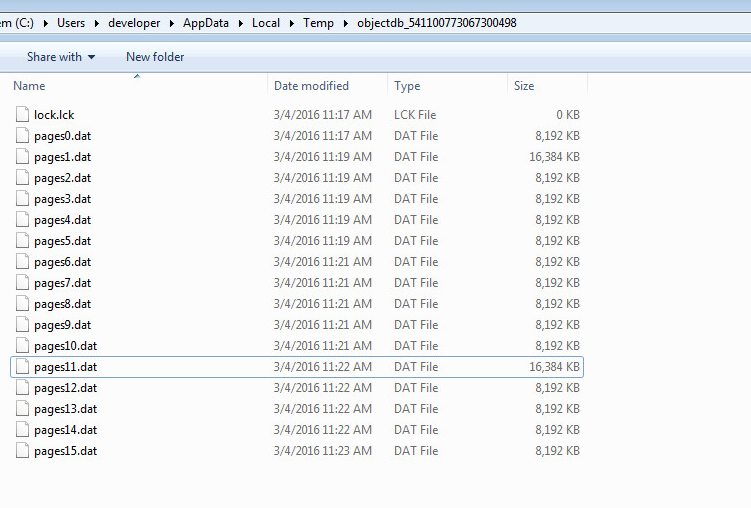This screenshot has height=508, width=751.
Task: Select the pages9.dat file name
Action: 62,325
